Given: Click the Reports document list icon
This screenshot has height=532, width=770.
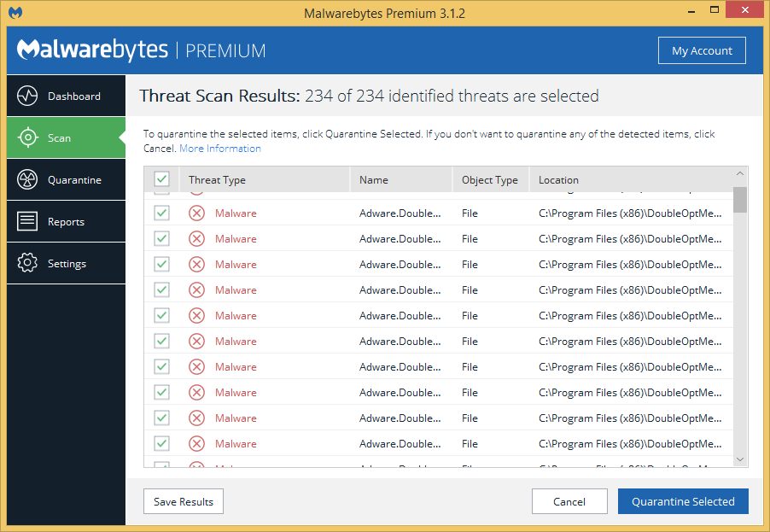Looking at the screenshot, I should pos(27,221).
